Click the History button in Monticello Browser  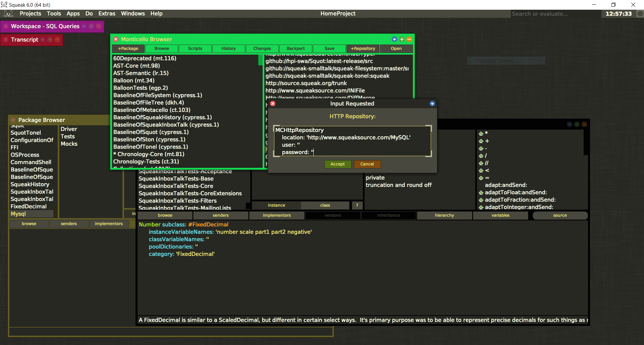click(229, 49)
